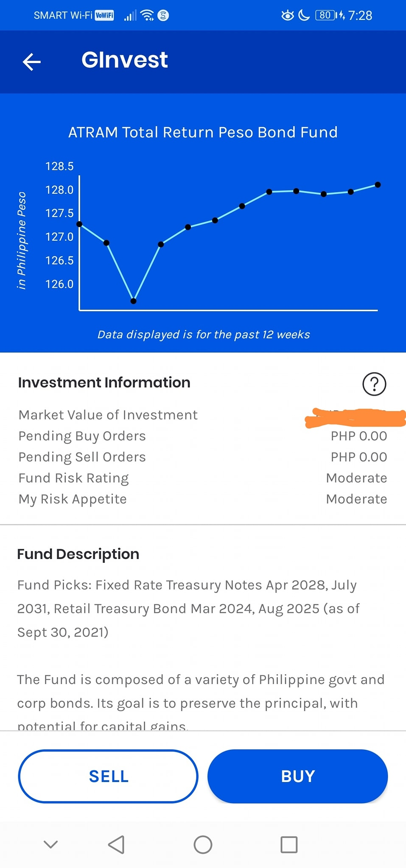Tap the My Risk Appetite row

(203, 499)
